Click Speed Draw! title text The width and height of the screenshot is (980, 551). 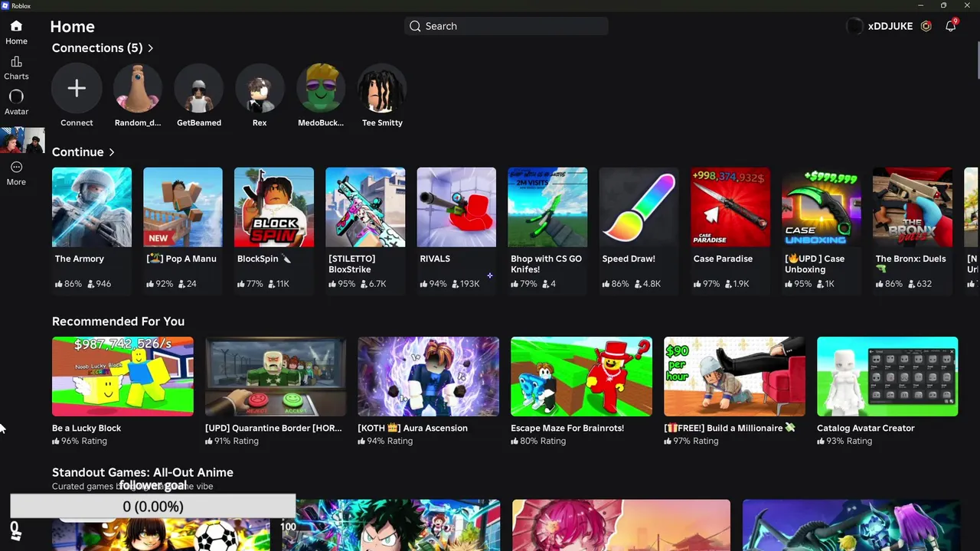point(629,259)
